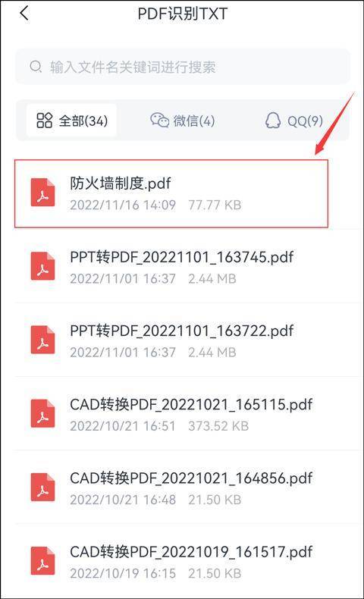
Task: Click PDF icon for CAD转换PDF_20221021_164856.pdf
Action: pyautogui.click(x=42, y=488)
